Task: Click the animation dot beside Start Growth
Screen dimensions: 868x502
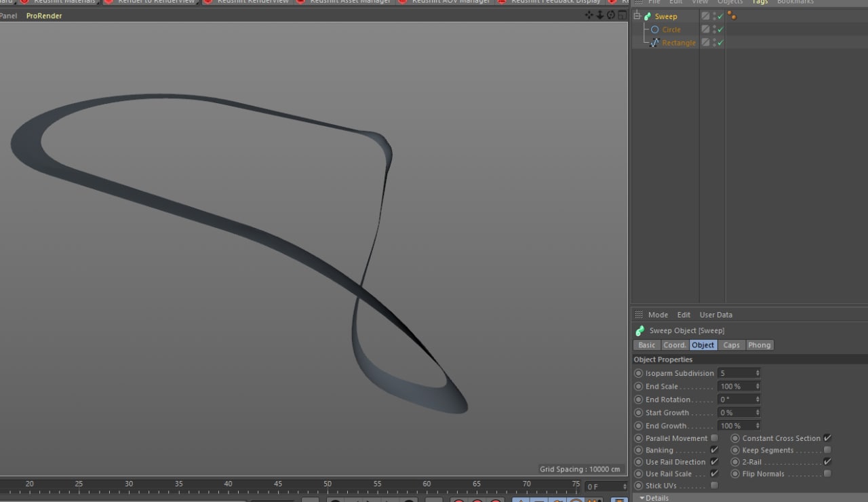Action: pos(638,412)
